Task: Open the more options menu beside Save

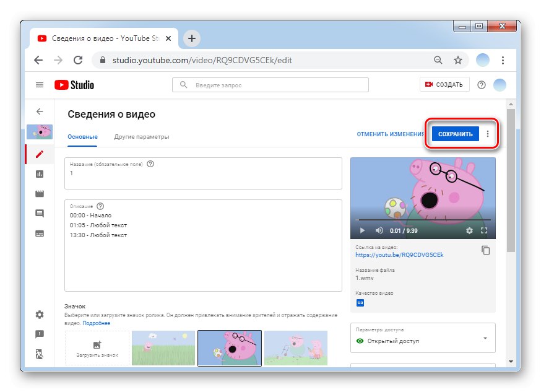Action: (x=488, y=134)
